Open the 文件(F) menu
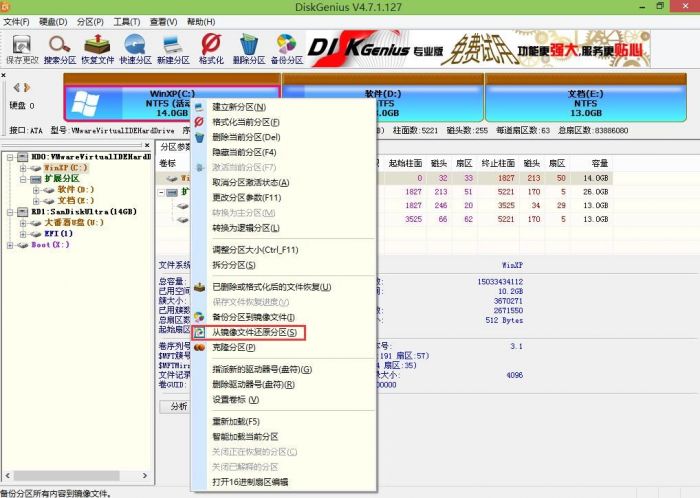 tap(16, 22)
